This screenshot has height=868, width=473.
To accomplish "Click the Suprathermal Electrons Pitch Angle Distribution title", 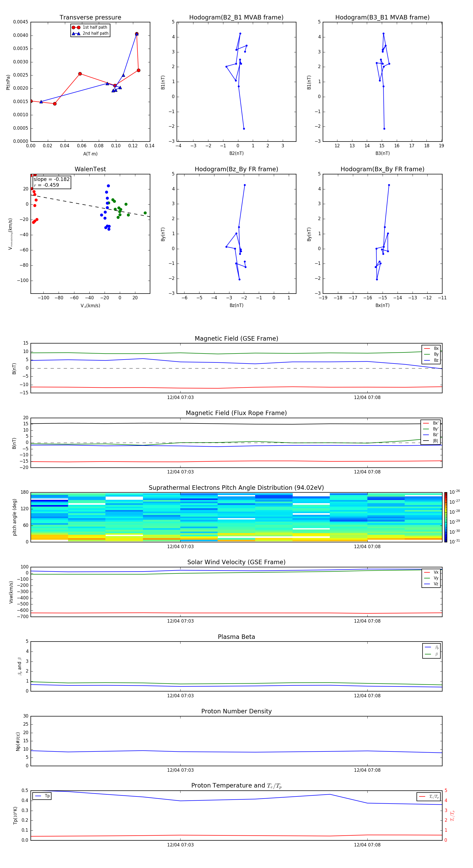I will tap(236, 488).
